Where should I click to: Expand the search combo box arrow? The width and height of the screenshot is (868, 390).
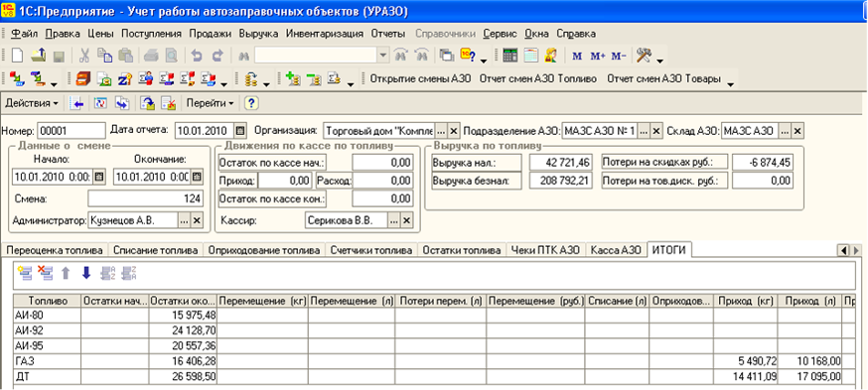(x=383, y=56)
